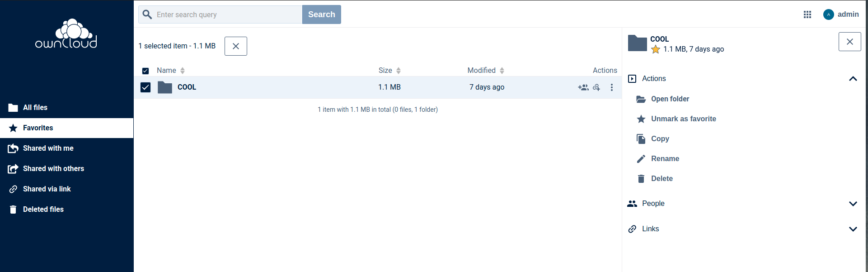Close the details sidebar panel
Screen dimensions: 868x272
click(x=850, y=42)
